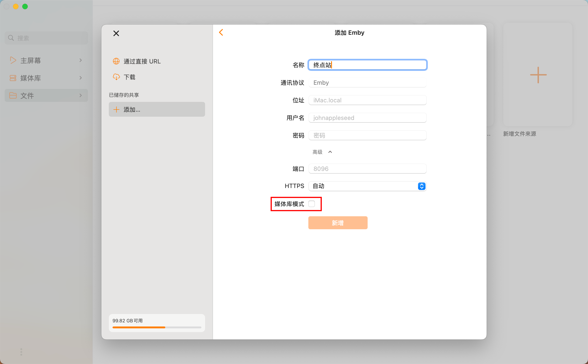Click the globe icon for direct URL

tap(116, 61)
